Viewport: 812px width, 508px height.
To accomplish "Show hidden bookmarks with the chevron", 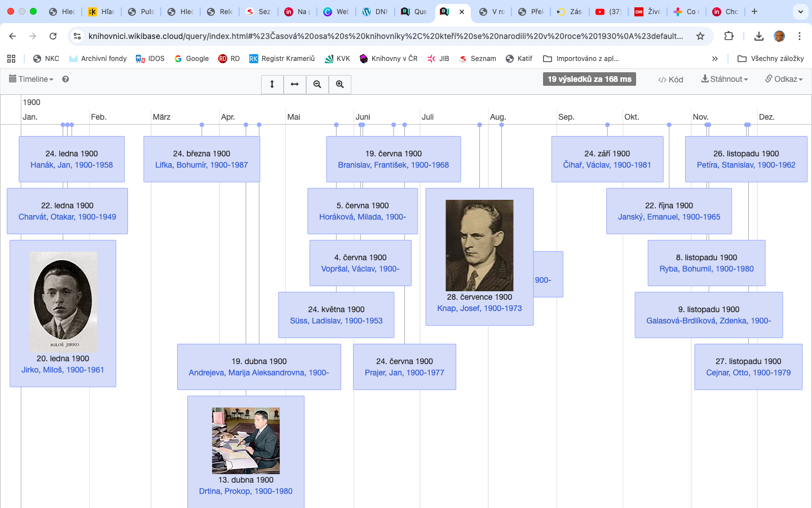I will pos(714,59).
